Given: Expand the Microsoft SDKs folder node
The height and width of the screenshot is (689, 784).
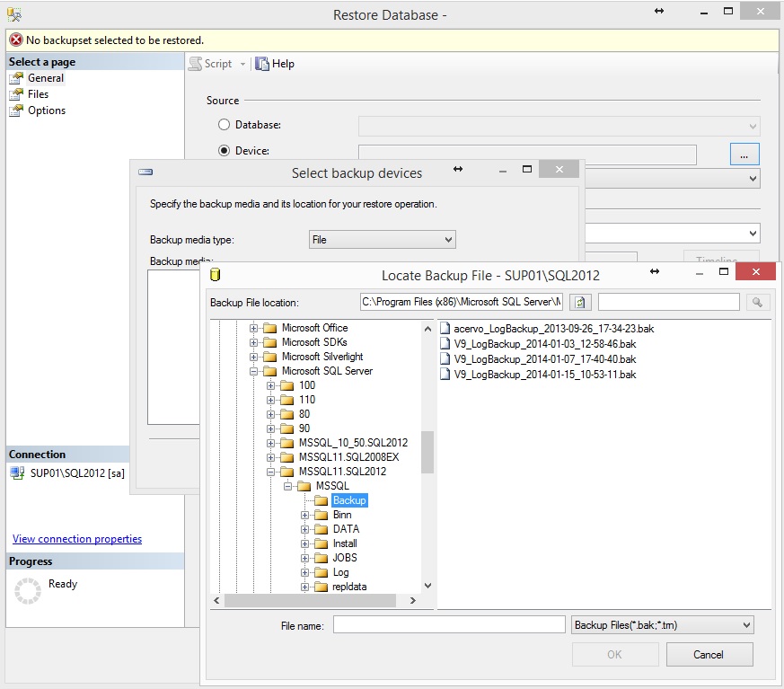Looking at the screenshot, I should tap(253, 342).
